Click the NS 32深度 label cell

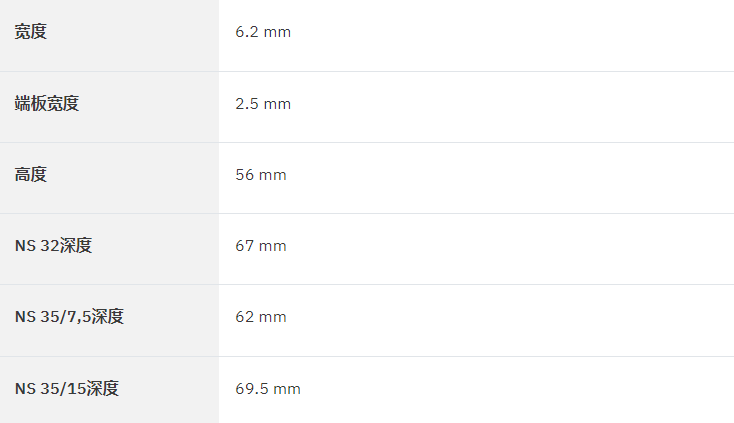pos(109,249)
